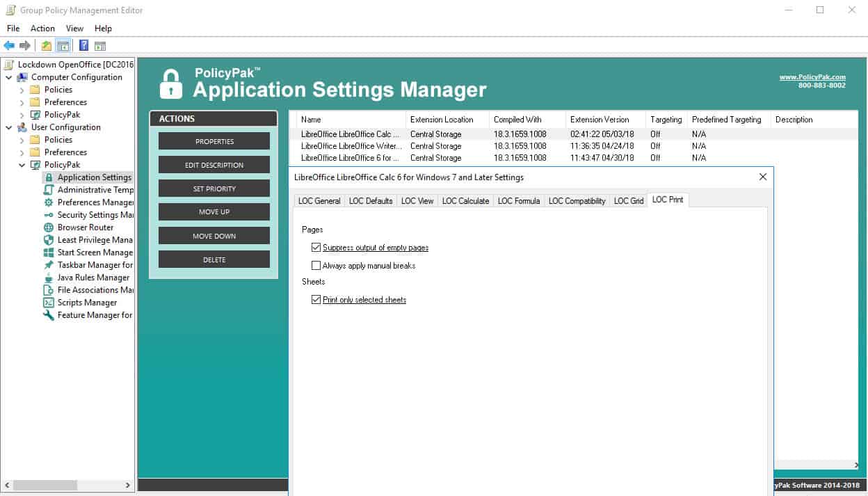Switch to the LOC Formula tab
This screenshot has width=868, height=496.
point(519,200)
